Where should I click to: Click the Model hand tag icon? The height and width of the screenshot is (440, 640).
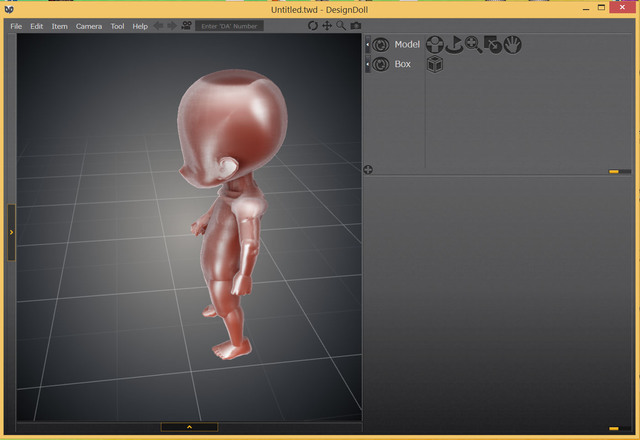click(512, 45)
